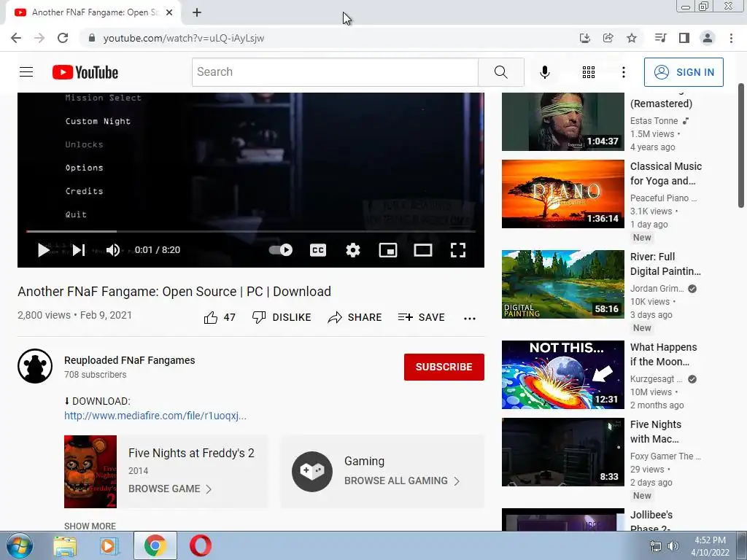747x560 pixels.
Task: Focus the YouTube Search field
Action: (x=335, y=72)
